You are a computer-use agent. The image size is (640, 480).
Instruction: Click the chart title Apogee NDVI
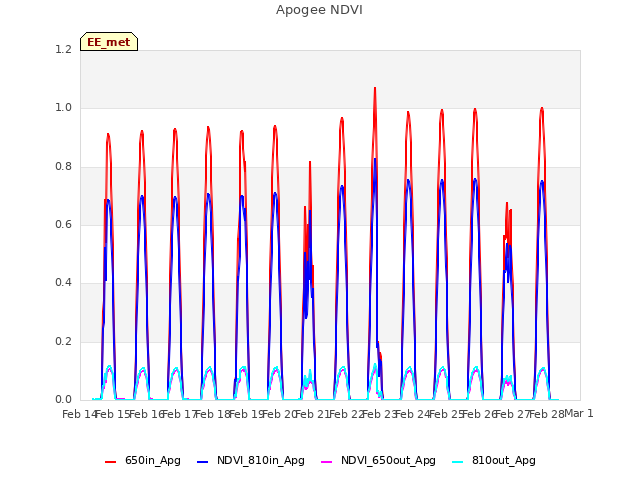(x=319, y=10)
